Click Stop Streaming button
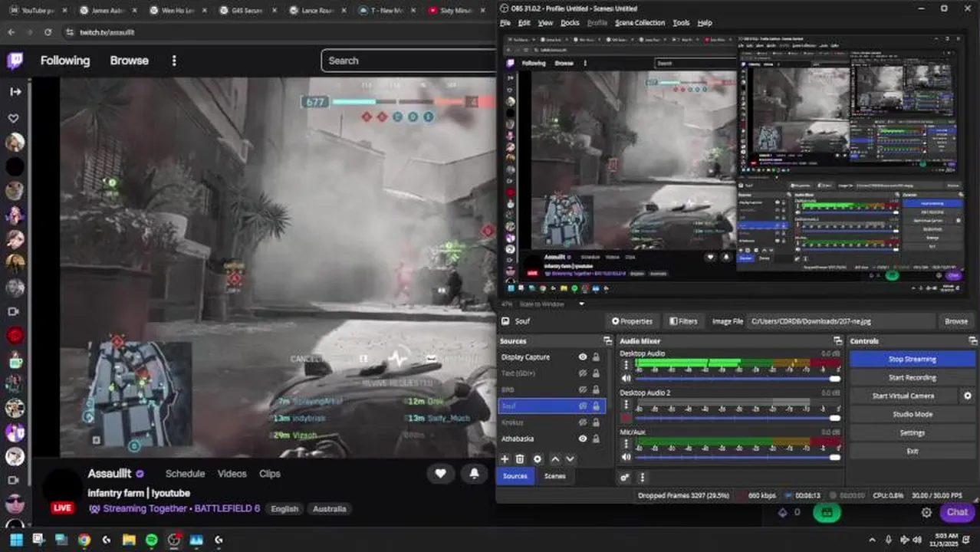Image resolution: width=980 pixels, height=552 pixels. 912,359
